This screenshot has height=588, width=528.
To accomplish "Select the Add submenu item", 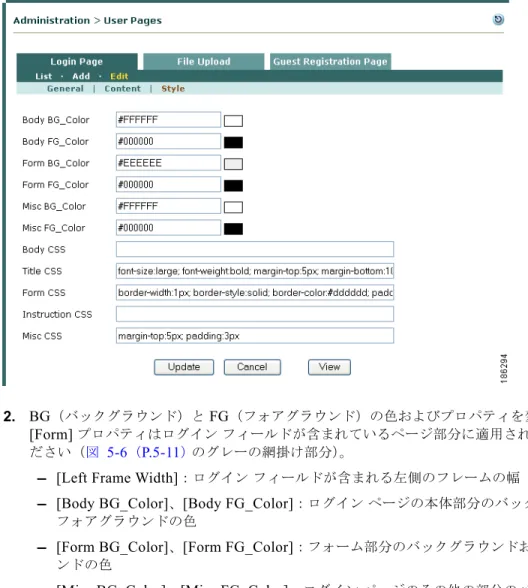I will click(81, 76).
